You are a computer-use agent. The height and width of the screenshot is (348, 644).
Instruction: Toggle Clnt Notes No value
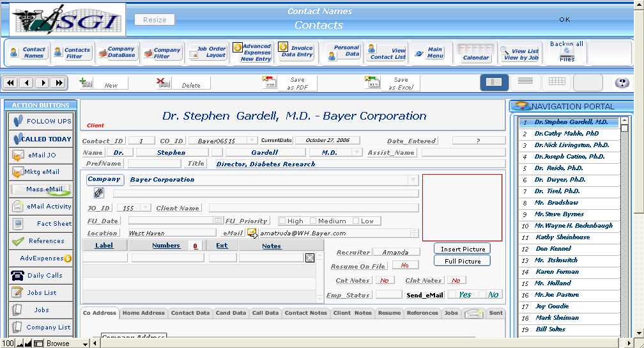[x=456, y=281]
